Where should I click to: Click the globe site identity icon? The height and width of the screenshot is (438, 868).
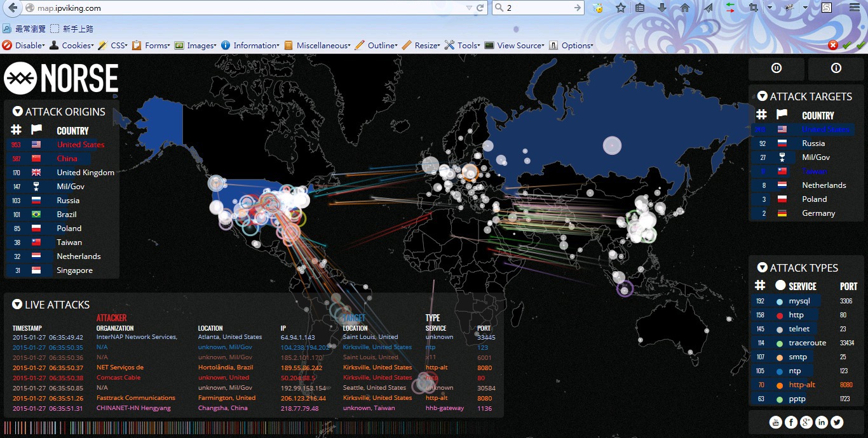pyautogui.click(x=30, y=8)
